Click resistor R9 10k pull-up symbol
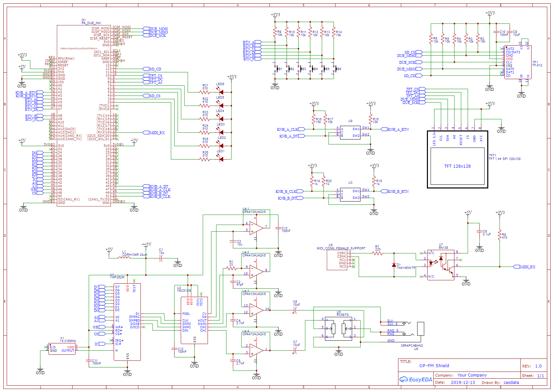Image resolution: width=554 pixels, height=392 pixels. click(x=275, y=32)
